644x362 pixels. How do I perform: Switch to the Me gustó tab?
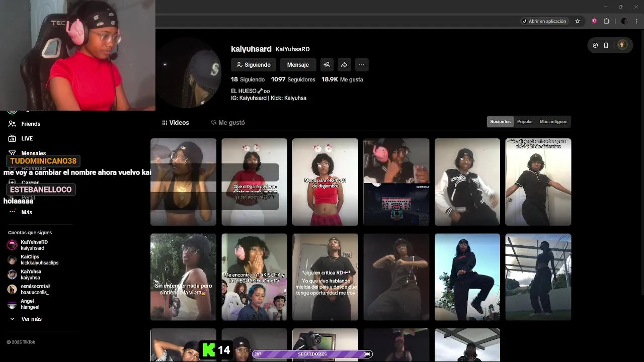coord(228,123)
